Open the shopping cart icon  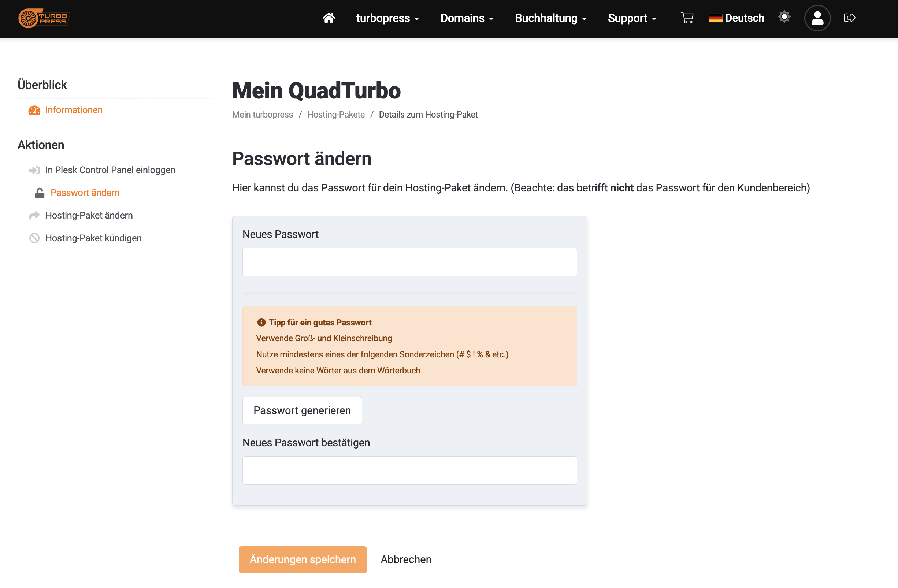point(687,18)
